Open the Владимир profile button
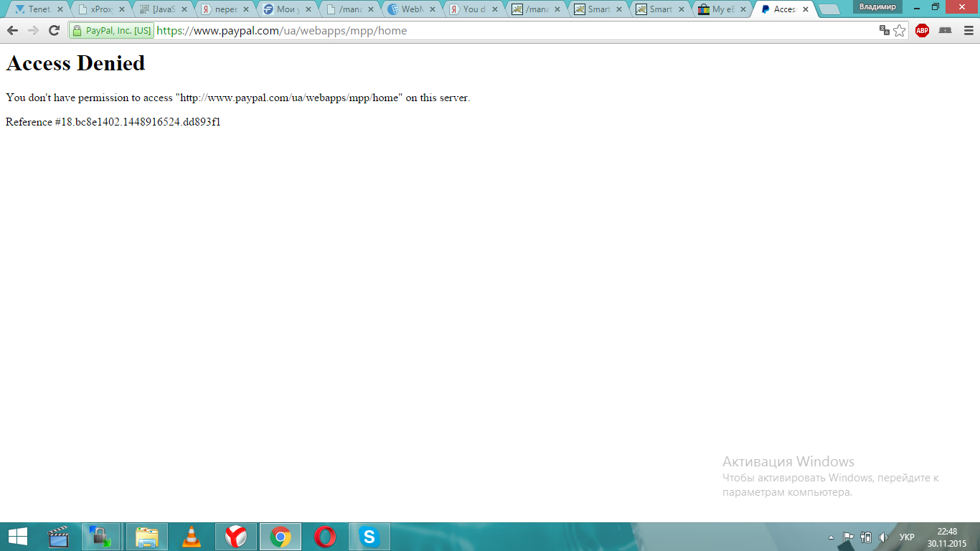 (877, 6)
